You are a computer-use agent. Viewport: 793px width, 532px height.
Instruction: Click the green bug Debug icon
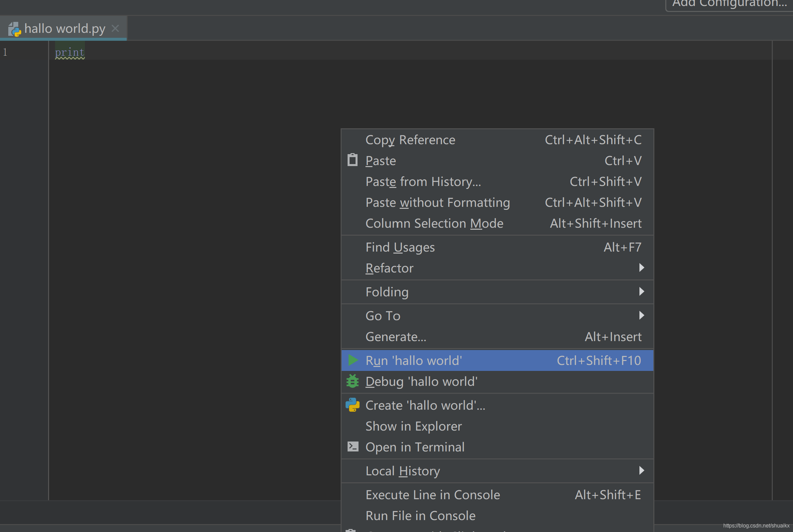352,381
